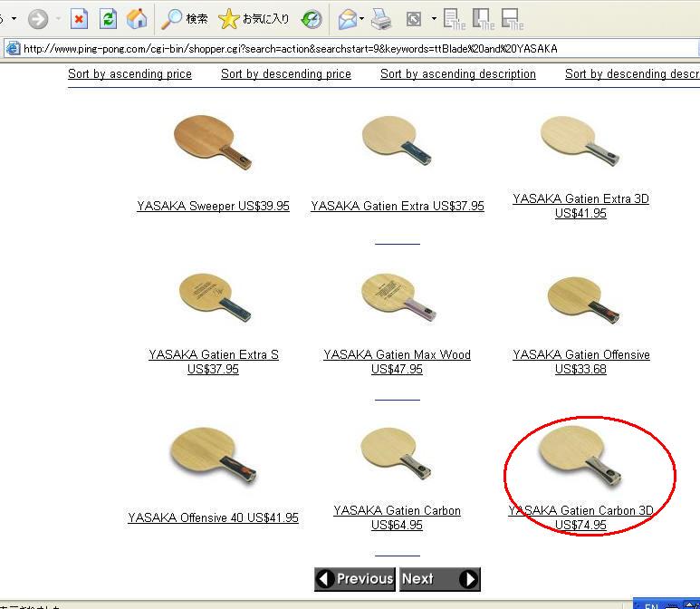This screenshot has height=609, width=700.
Task: Open YASAKA Gatien Extra 3D link
Action: pos(580,206)
